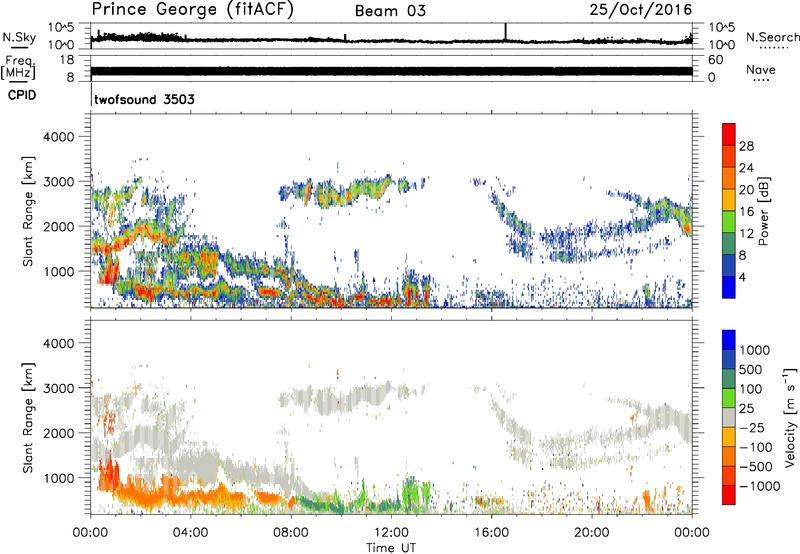Select the "Freq. [MHz]" axis label
The width and height of the screenshot is (800, 554).
click(x=18, y=68)
